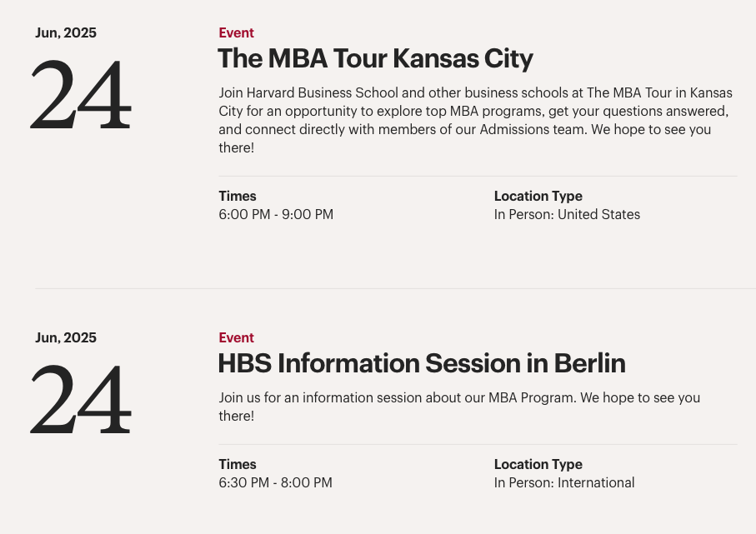The width and height of the screenshot is (756, 534).
Task: Open The MBA Tour Kansas City event title
Action: coord(375,59)
